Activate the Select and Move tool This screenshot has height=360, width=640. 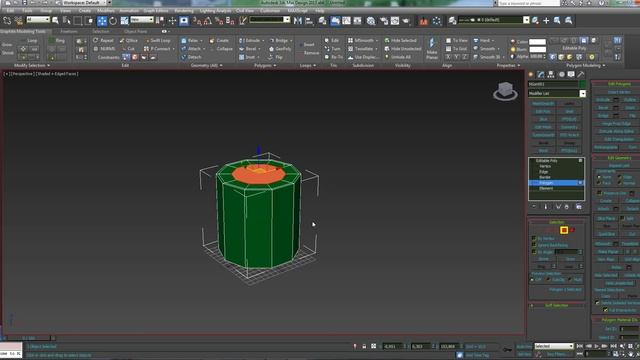102,20
